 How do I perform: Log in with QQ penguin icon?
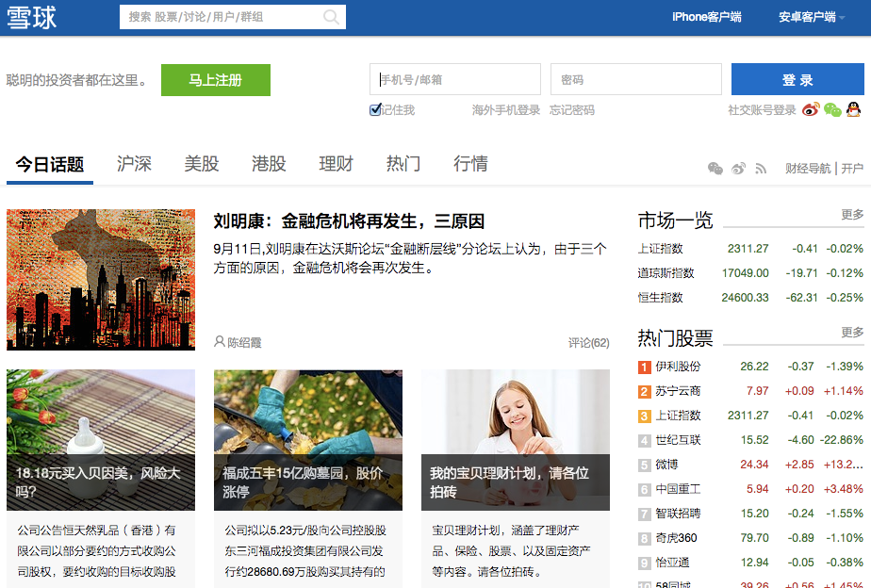click(854, 109)
